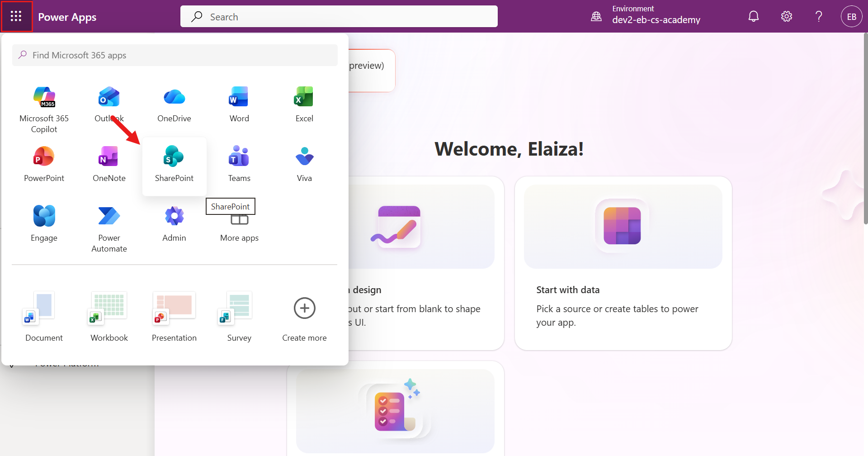868x456 pixels.
Task: Open the Settings gear
Action: 787,17
